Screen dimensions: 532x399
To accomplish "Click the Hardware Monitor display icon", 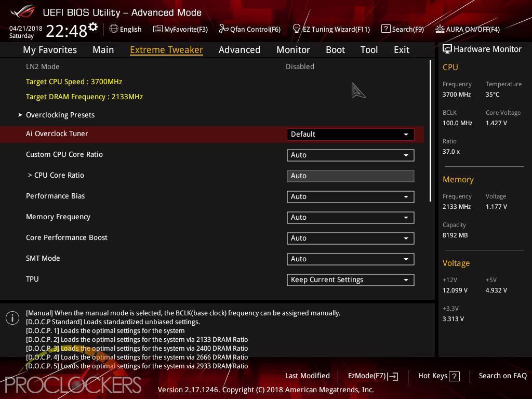I will pos(447,49).
